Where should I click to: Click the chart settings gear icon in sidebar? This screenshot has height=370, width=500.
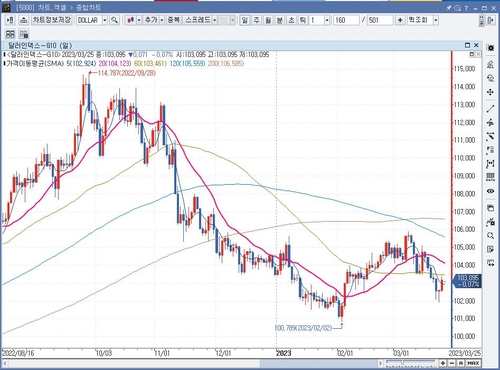490,48
